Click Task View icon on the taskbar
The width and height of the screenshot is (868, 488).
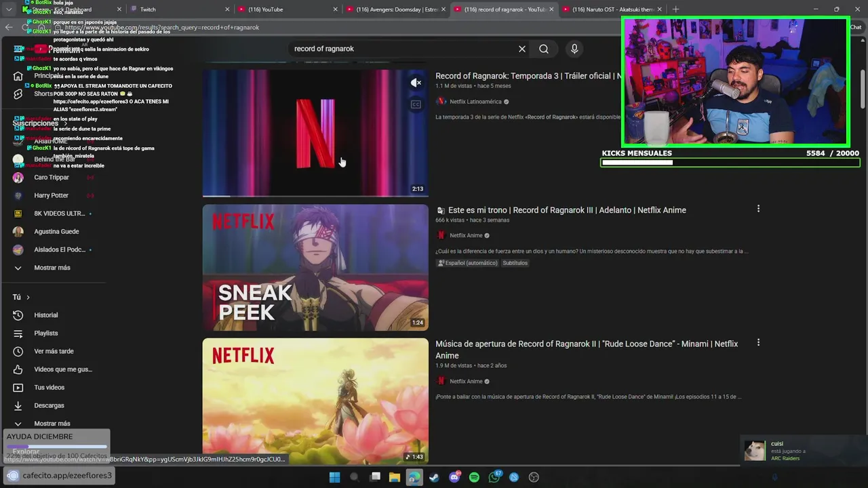(x=374, y=477)
